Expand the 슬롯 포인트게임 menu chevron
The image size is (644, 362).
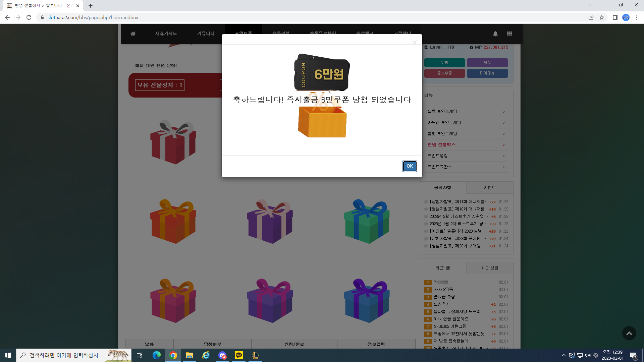(x=504, y=112)
